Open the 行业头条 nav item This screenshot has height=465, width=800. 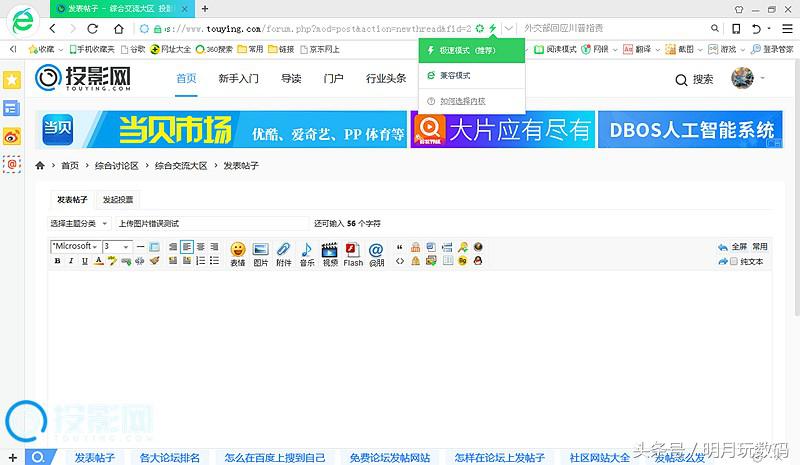(386, 79)
